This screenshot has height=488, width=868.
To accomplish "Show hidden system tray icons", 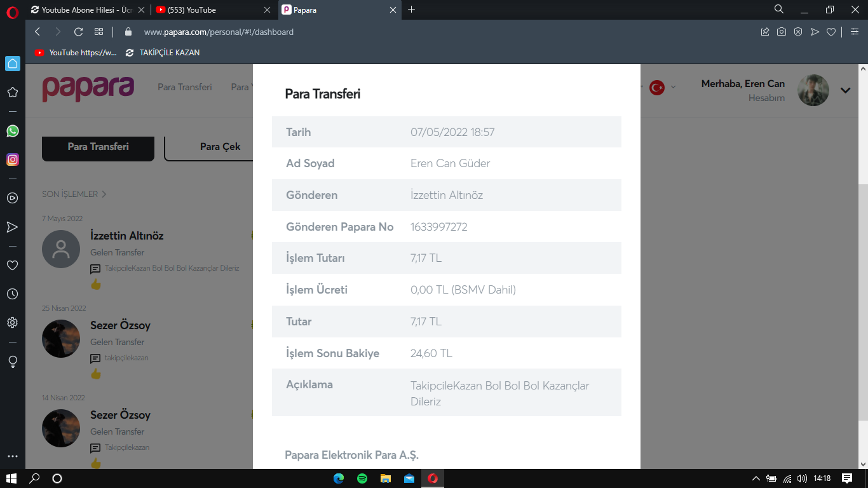I will [756, 478].
